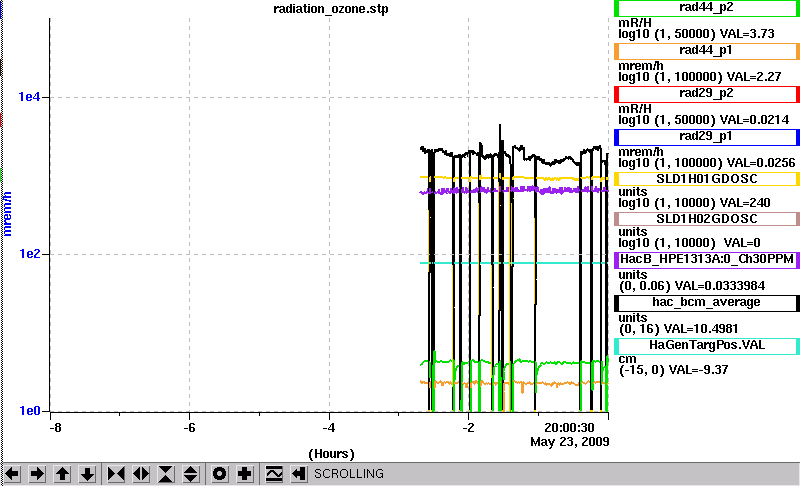Viewport: 800px width, 486px height.
Task: Pan the plot right with right-arrow button
Action: [37, 474]
